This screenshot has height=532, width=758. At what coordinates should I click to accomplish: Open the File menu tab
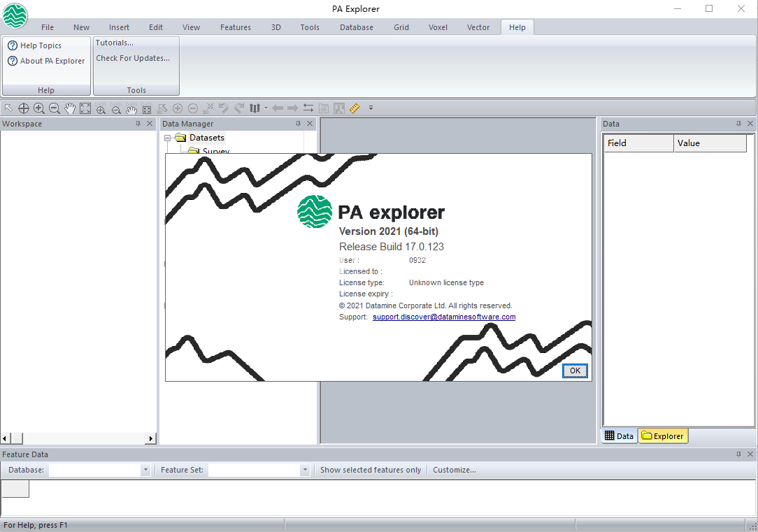[x=48, y=27]
